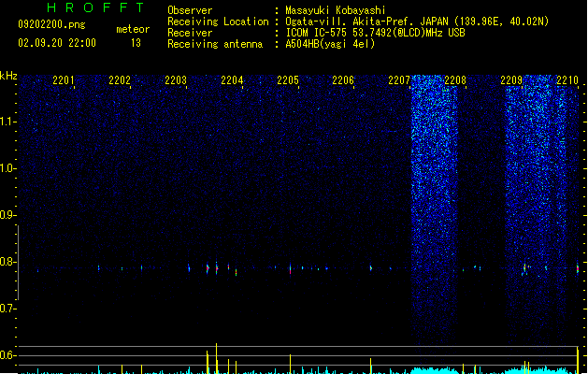Click the 0.7 kHz axis label
This screenshot has width=588, height=374.
pos(7,309)
